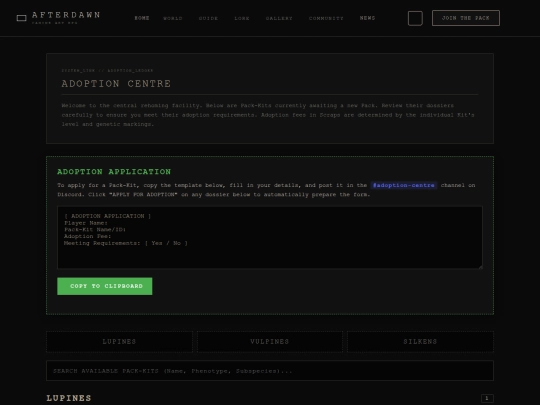Open the WORLD nav item
Viewport: 540px width, 405px height.
point(173,18)
